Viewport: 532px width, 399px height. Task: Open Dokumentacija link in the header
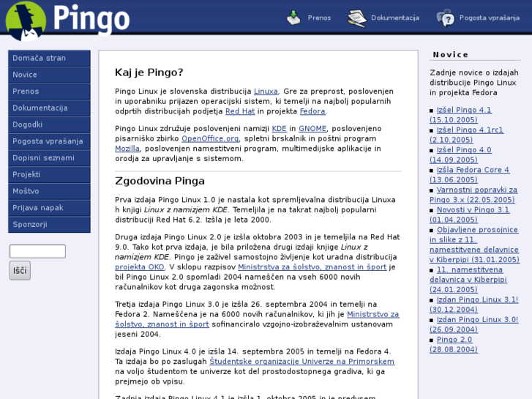(x=395, y=18)
